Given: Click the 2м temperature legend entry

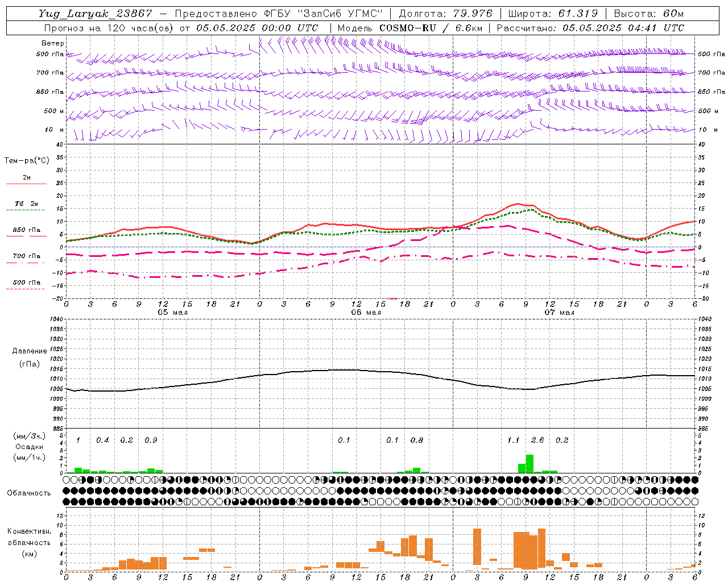Looking at the screenshot, I should coord(27,177).
